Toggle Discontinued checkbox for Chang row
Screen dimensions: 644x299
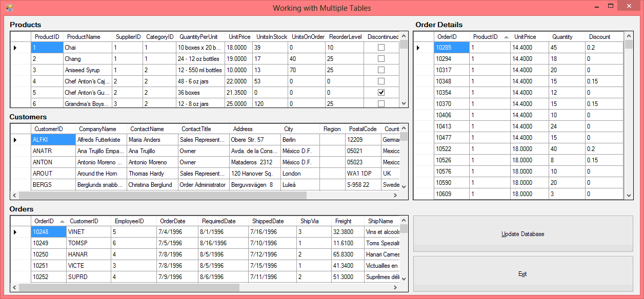point(381,58)
